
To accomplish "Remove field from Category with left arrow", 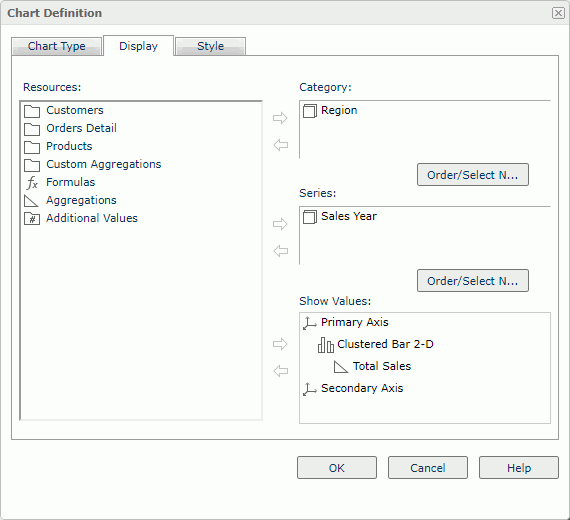I will [x=281, y=145].
